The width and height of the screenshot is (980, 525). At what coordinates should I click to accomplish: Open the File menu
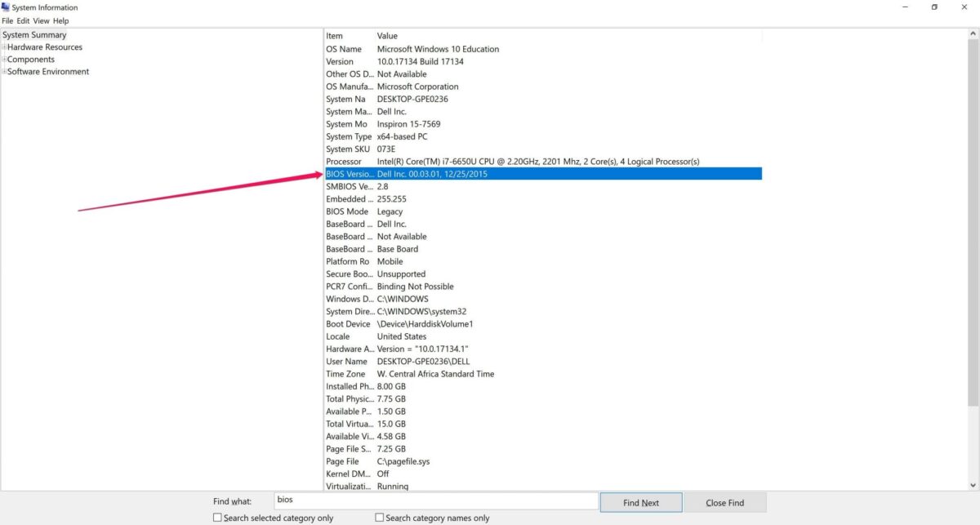[7, 20]
